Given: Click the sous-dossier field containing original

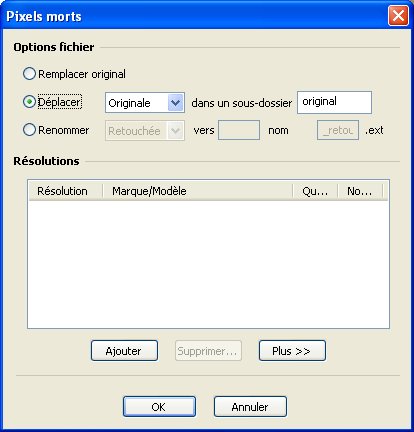Looking at the screenshot, I should coord(334,102).
